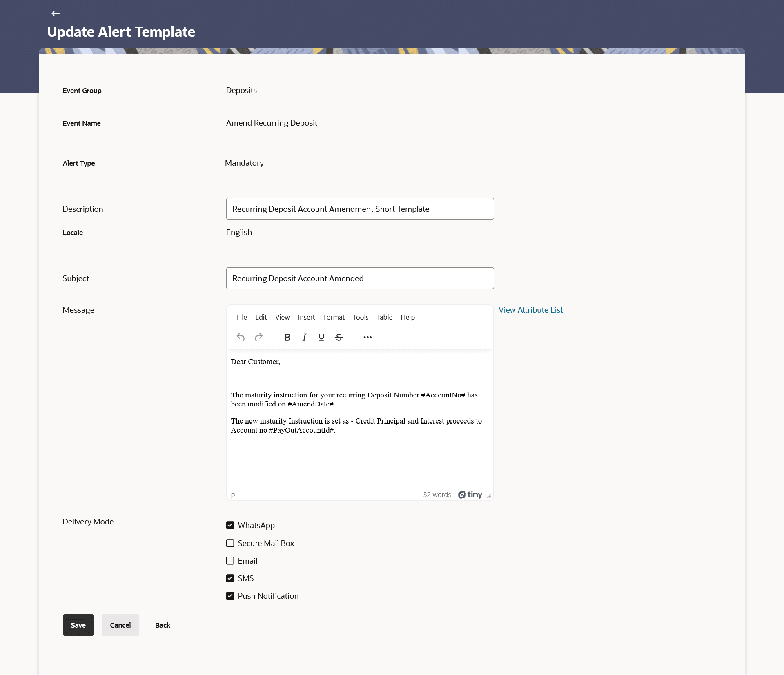Click the redo icon in editor toolbar
The height and width of the screenshot is (675, 784).
[x=258, y=337]
